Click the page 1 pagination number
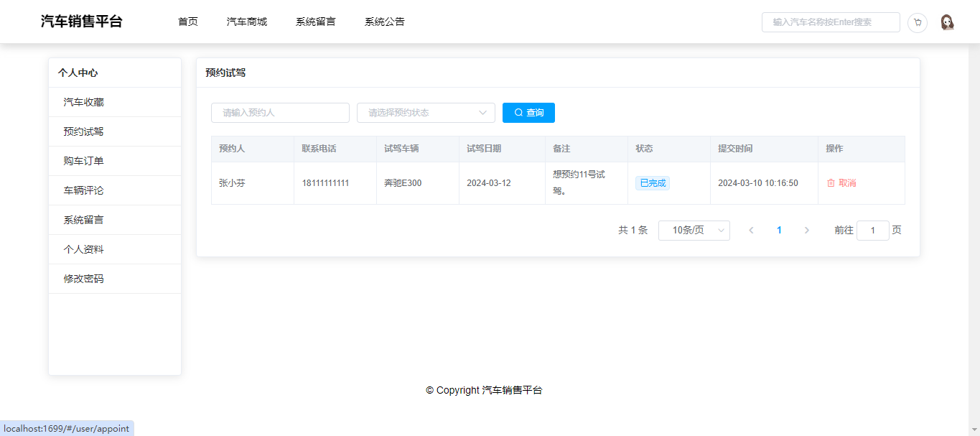Viewport: 980px width, 436px height. point(779,231)
